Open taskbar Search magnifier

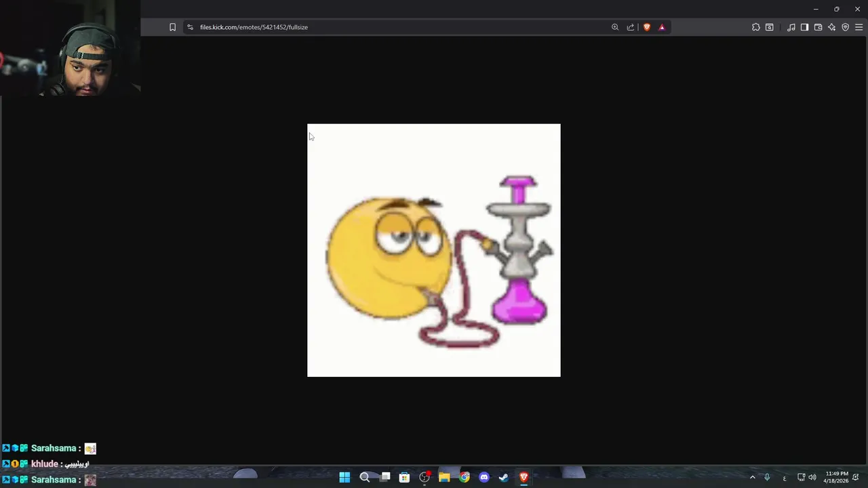tap(364, 477)
